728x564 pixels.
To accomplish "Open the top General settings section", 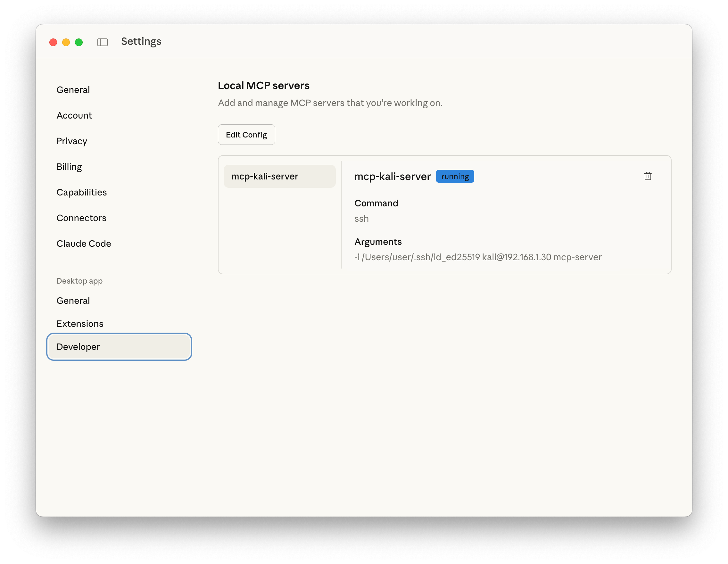I will tap(73, 89).
